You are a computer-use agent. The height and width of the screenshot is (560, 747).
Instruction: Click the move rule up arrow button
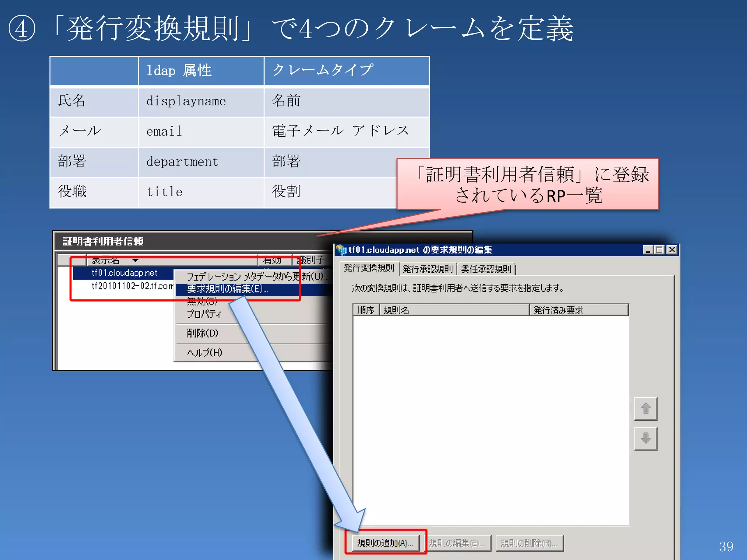tap(646, 408)
